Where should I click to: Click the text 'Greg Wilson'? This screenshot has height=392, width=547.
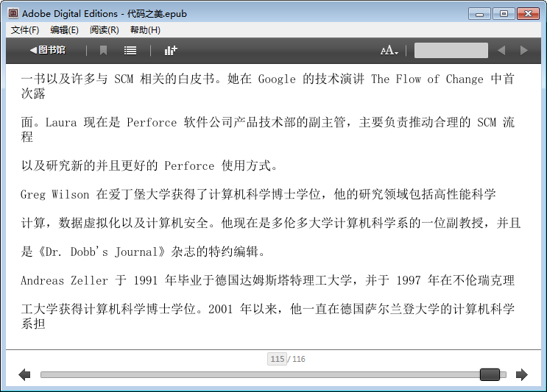coord(54,194)
